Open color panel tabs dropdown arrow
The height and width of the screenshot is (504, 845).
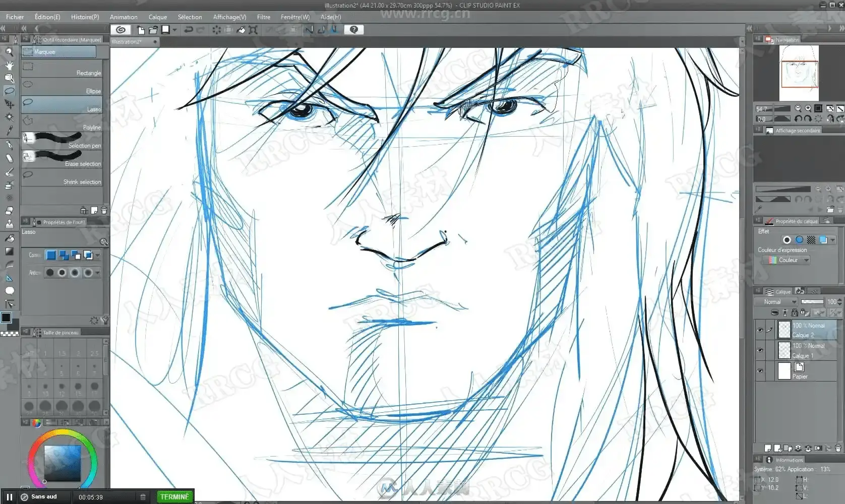click(x=105, y=422)
